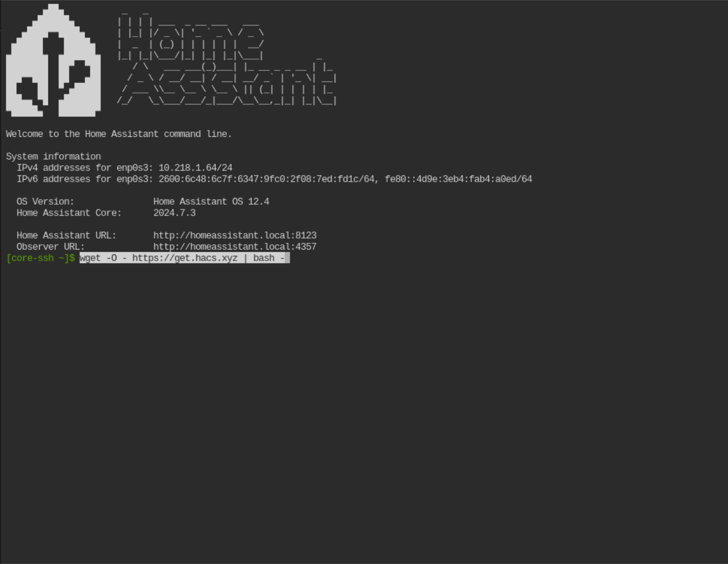
Task: Click the Observer URL homeassistant.local:4357
Action: (235, 246)
